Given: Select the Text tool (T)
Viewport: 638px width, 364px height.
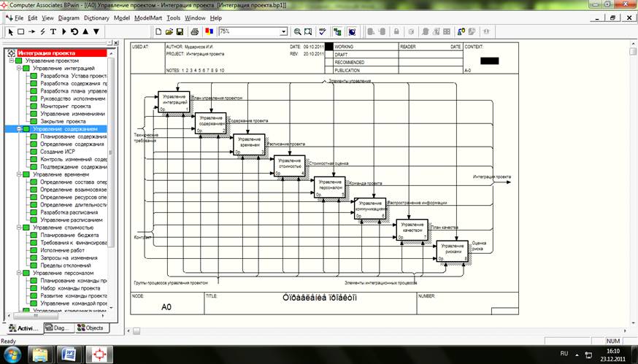Looking at the screenshot, I should point(53,32).
